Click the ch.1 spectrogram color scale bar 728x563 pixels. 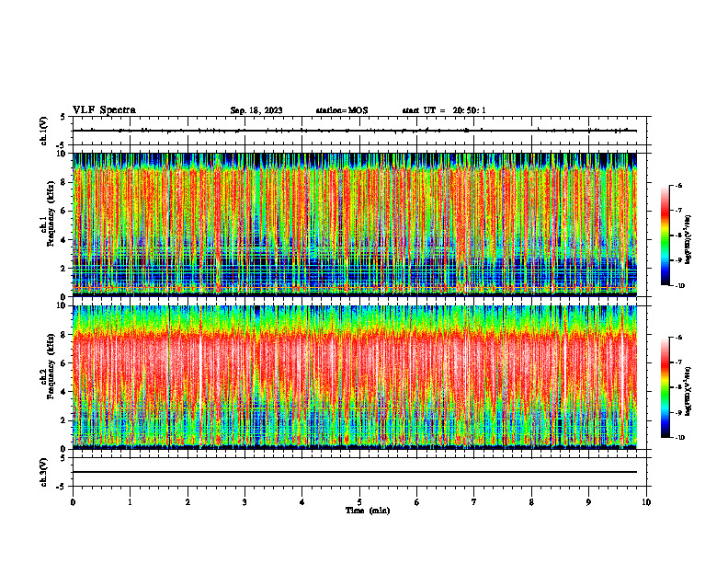pyautogui.click(x=665, y=236)
